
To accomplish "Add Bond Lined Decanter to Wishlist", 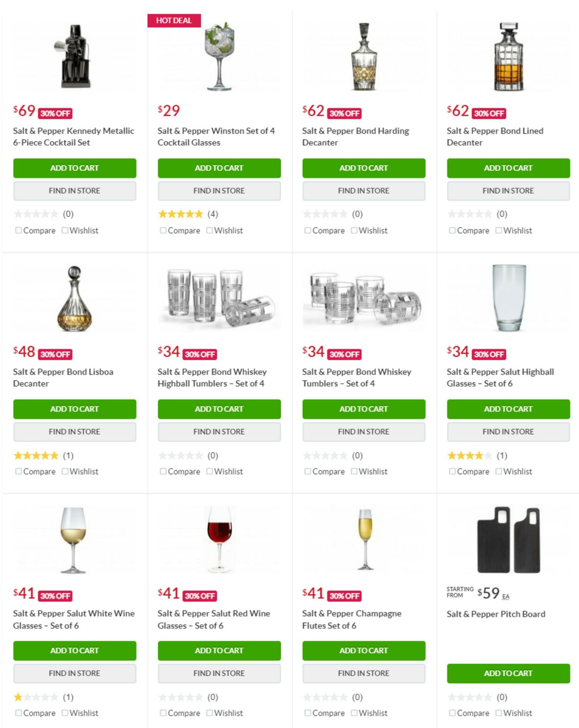I will pos(498,230).
